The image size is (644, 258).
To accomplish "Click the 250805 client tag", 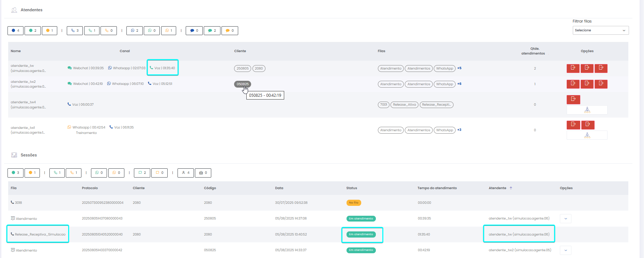I will [x=243, y=69].
